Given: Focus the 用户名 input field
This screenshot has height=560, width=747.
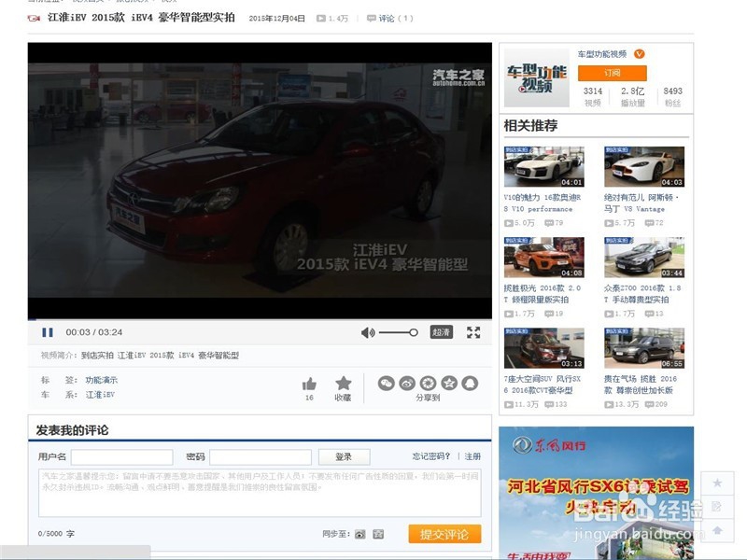Looking at the screenshot, I should [122, 457].
